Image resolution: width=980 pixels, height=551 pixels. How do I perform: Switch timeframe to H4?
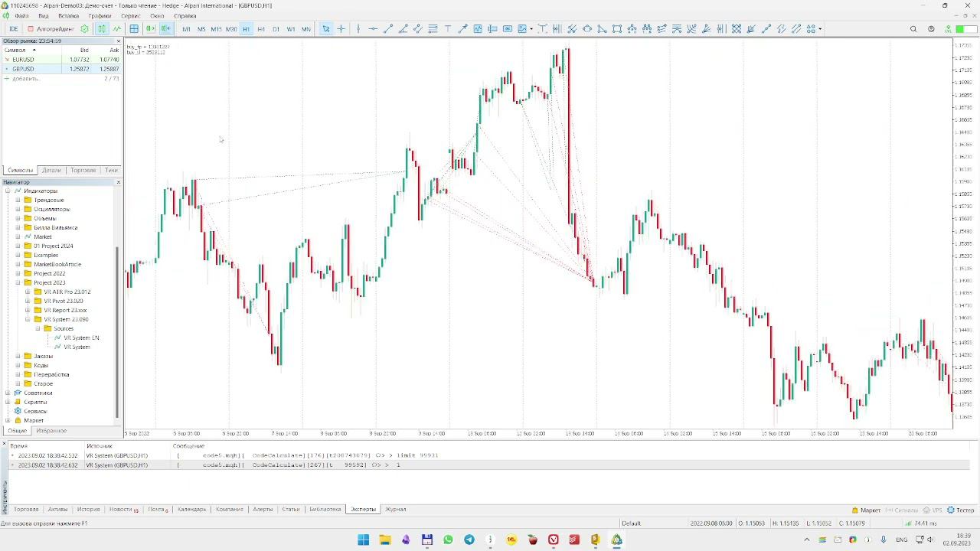[261, 29]
